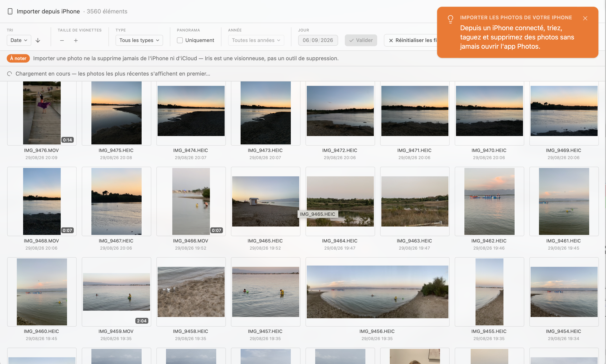The image size is (606, 364).
Task: Select the IMG_9467.HEIC thumbnail
Action: point(116,201)
